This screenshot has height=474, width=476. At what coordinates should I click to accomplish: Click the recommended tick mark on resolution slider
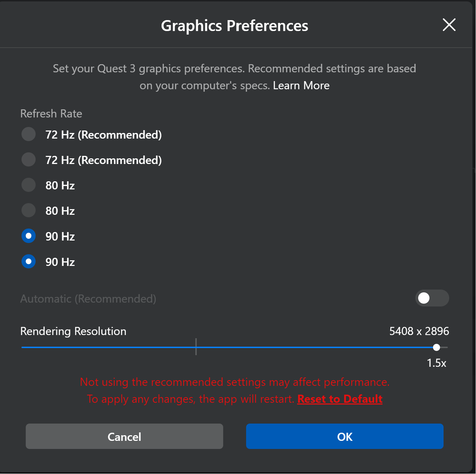[x=196, y=347]
